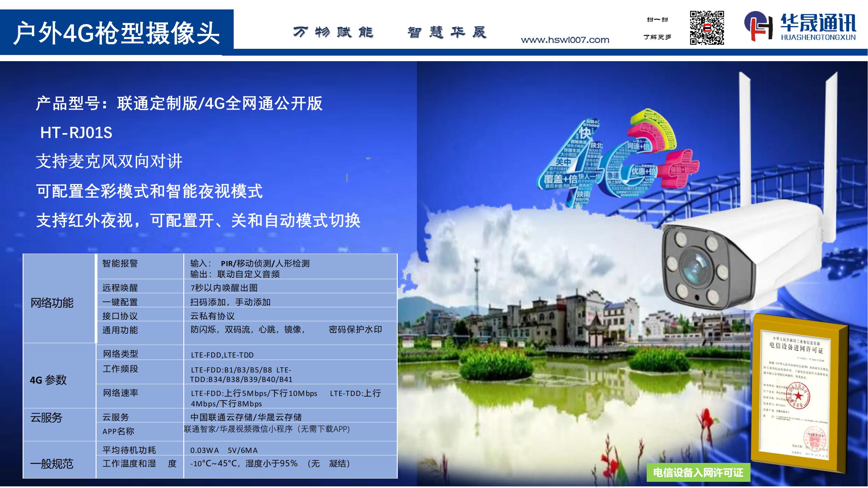
Task: Click the HT-RJ01S model number text
Action: click(76, 133)
